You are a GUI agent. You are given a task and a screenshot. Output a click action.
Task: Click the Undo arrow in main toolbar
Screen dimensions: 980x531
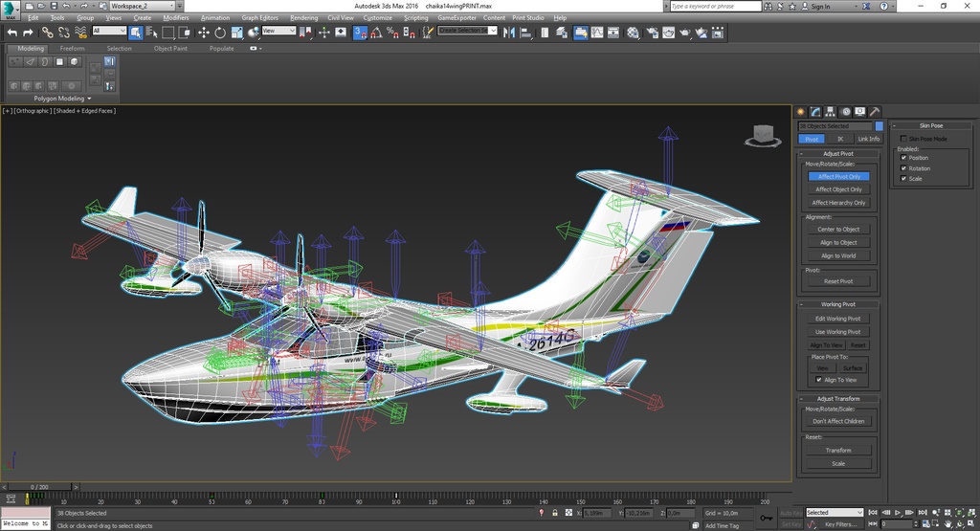(x=11, y=33)
